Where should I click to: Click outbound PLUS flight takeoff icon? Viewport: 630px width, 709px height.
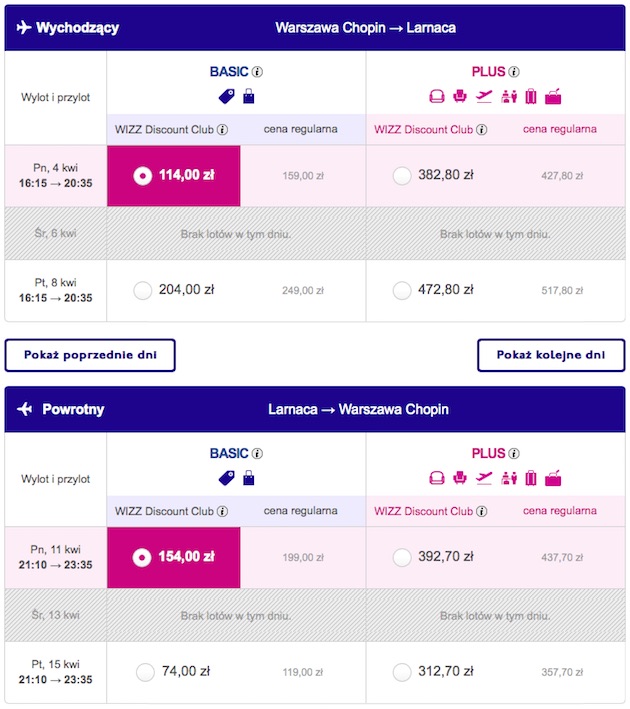point(484,96)
